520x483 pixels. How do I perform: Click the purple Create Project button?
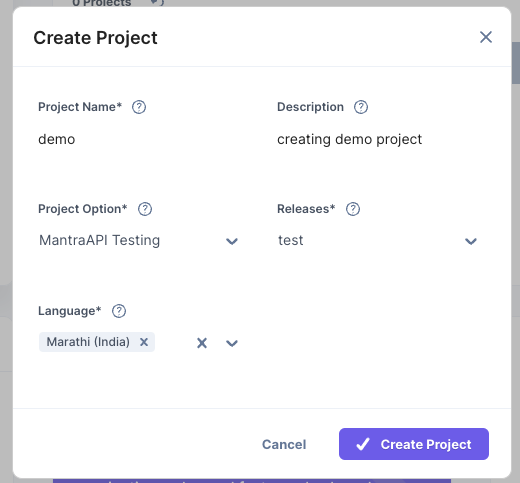[414, 444]
